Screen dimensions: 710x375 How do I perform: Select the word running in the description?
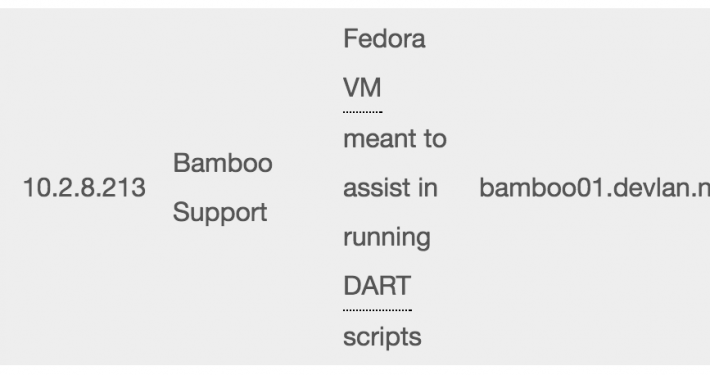point(387,237)
